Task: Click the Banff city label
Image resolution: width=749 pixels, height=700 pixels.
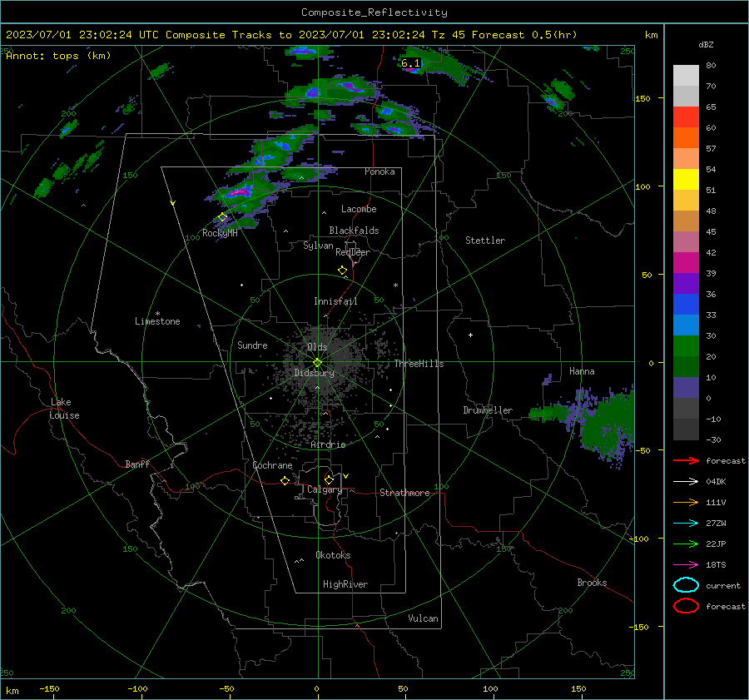Action: [137, 464]
